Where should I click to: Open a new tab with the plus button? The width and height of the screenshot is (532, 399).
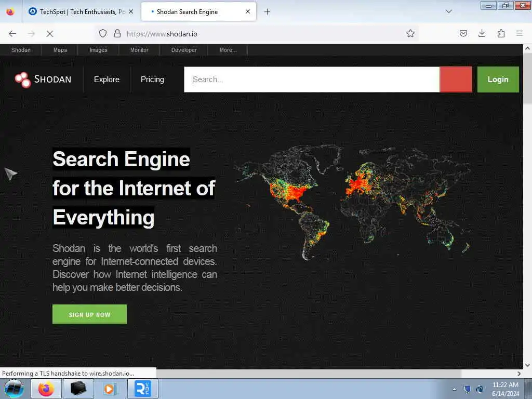coord(267,12)
